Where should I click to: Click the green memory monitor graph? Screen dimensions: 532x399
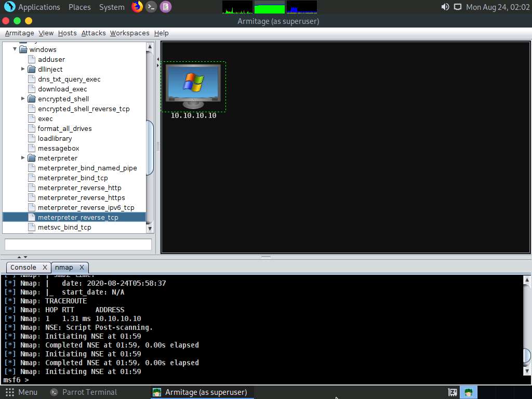[x=270, y=7]
